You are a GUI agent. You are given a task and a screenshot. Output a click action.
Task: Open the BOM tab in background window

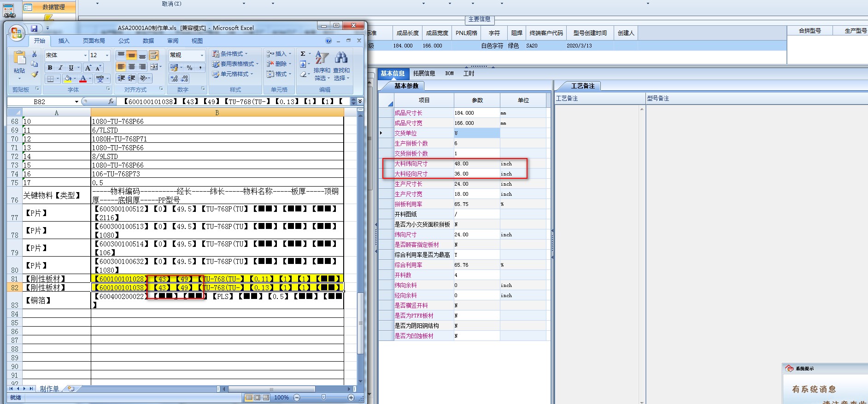tap(450, 73)
